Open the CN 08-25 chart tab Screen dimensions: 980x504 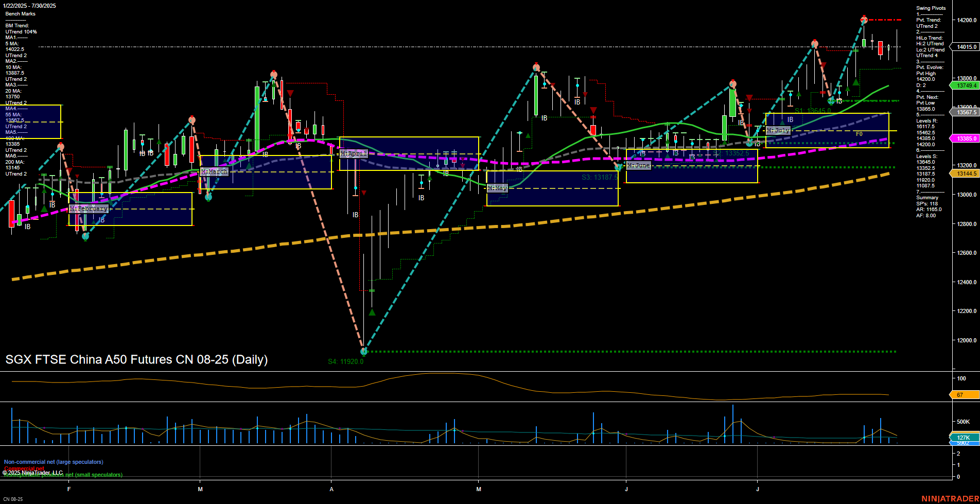(13, 499)
